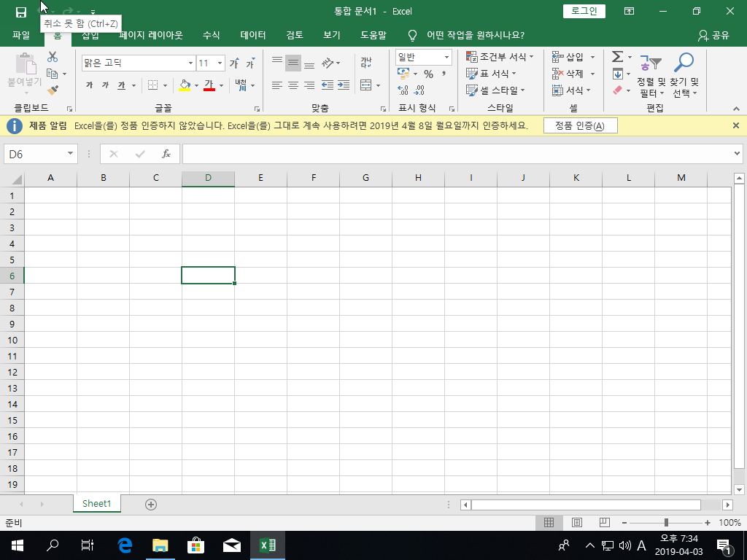This screenshot has height=560, width=747.
Task: Increase font size with the larger 가 icon
Action: (234, 63)
